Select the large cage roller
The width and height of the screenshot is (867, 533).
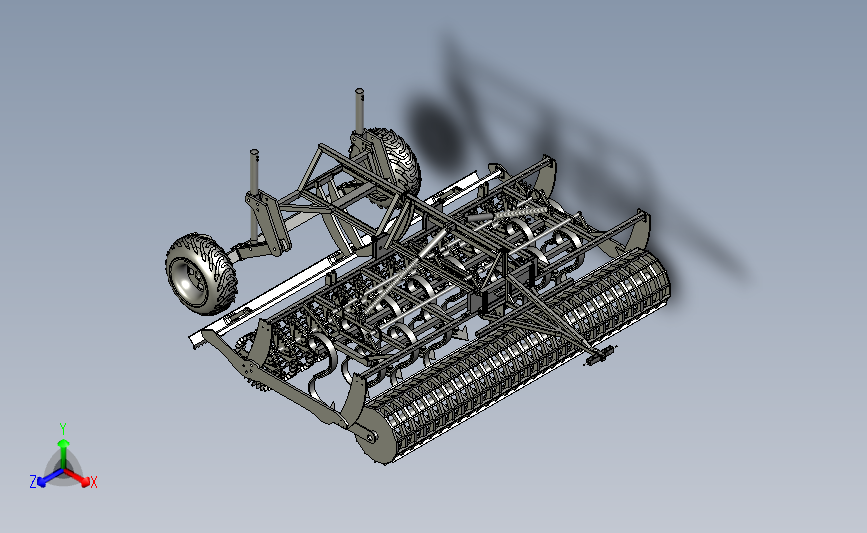coord(513,356)
